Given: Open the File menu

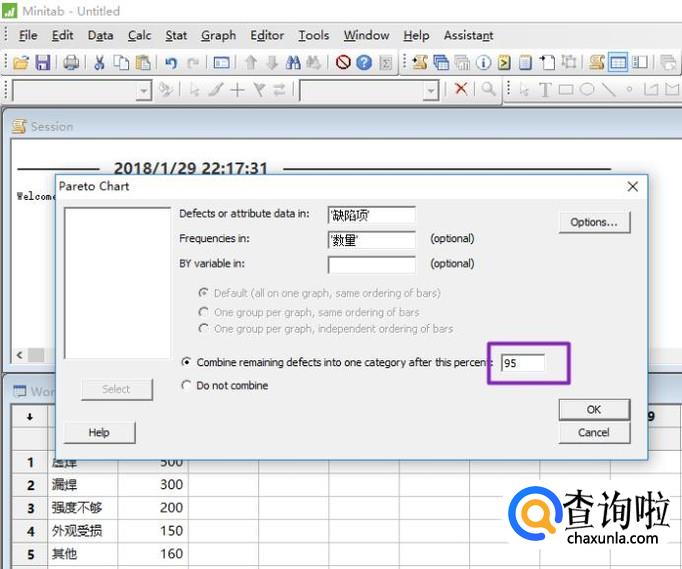Looking at the screenshot, I should [x=28, y=35].
